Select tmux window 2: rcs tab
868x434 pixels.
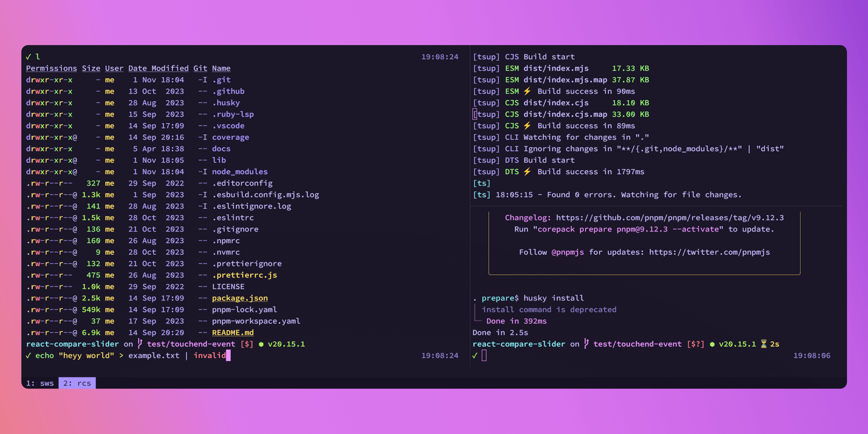point(77,383)
